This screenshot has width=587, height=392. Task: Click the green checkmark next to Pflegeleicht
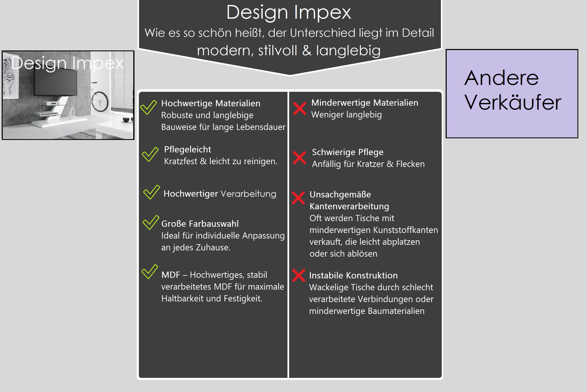(150, 154)
